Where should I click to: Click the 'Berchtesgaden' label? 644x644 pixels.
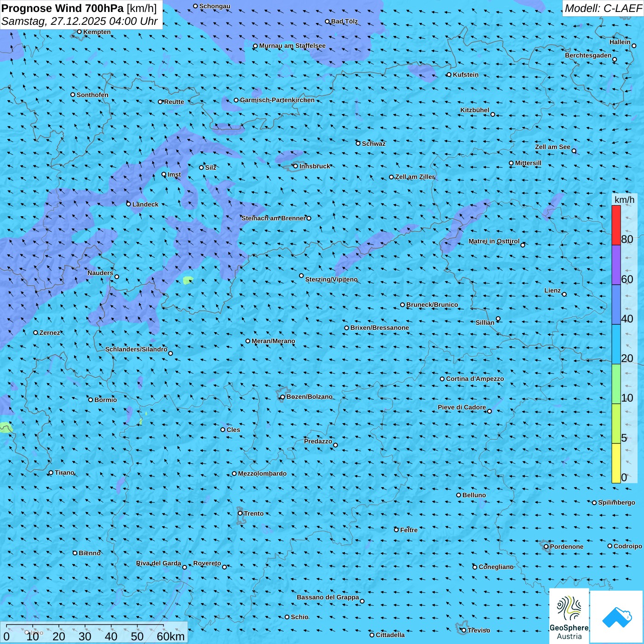(588, 55)
